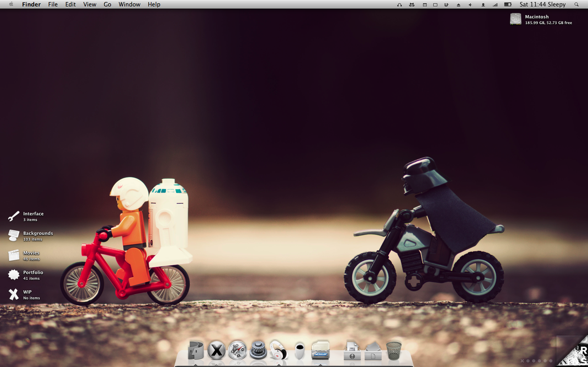Open the Edit menu
The height and width of the screenshot is (367, 588).
click(x=70, y=4)
